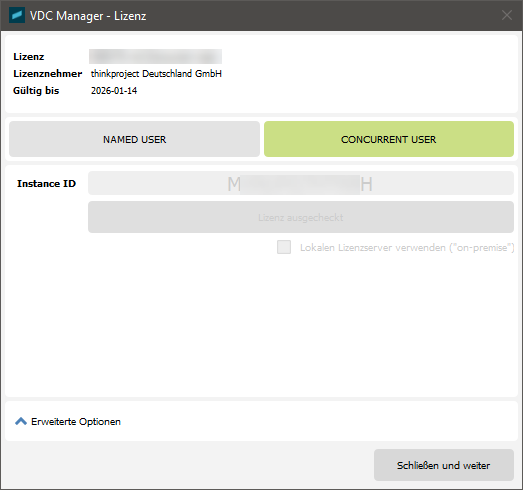Click the blurred Lizenz key value
This screenshot has width=523, height=490.
pyautogui.click(x=155, y=56)
